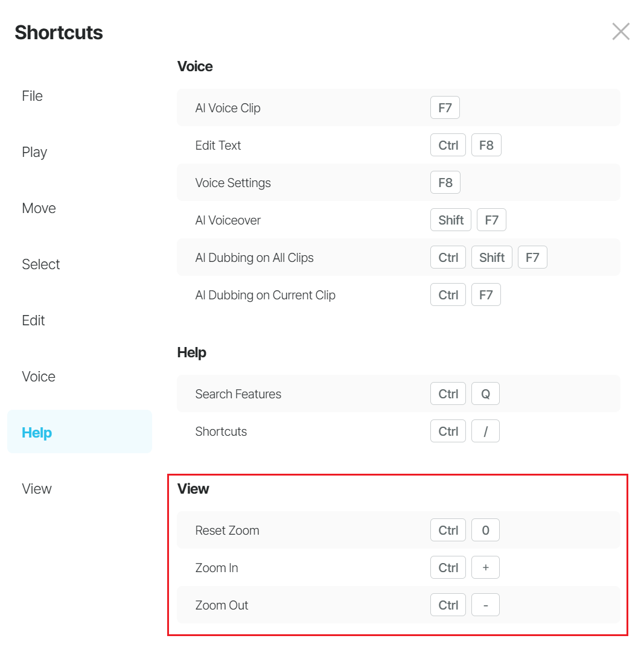Click the Shortcuts slash key box
The height and width of the screenshot is (656, 644).
(x=485, y=431)
